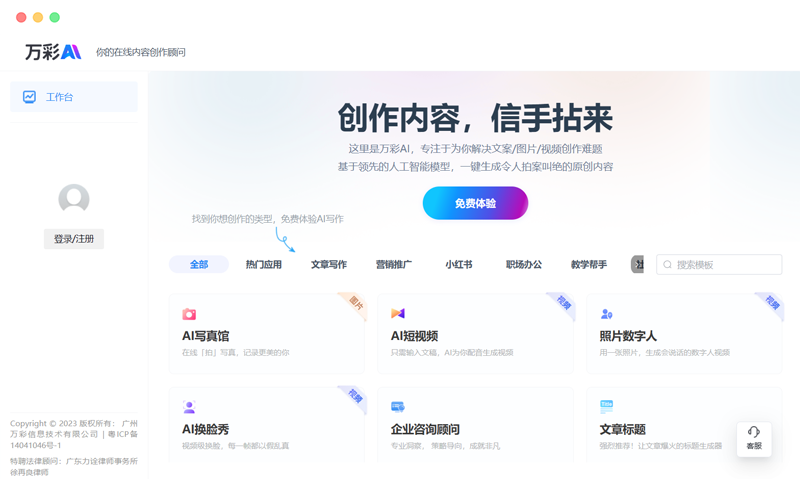Image resolution: width=800 pixels, height=479 pixels.
Task: Open the AI写真馆 camera icon
Action: (189, 314)
